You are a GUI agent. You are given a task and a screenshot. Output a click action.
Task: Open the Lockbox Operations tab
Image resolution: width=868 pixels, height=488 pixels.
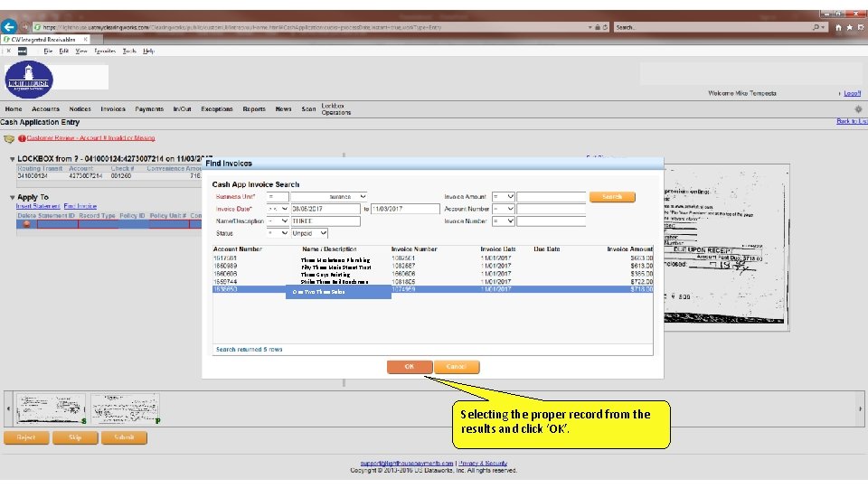point(336,109)
